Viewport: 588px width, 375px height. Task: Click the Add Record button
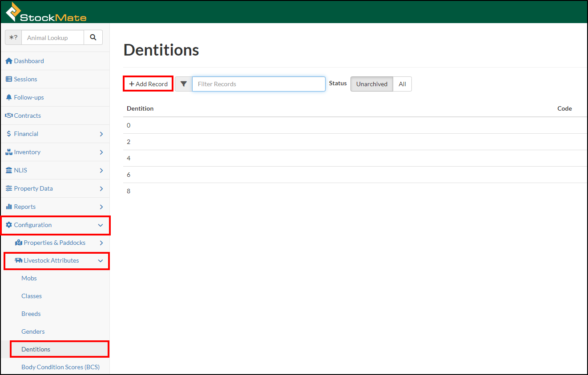(x=148, y=84)
